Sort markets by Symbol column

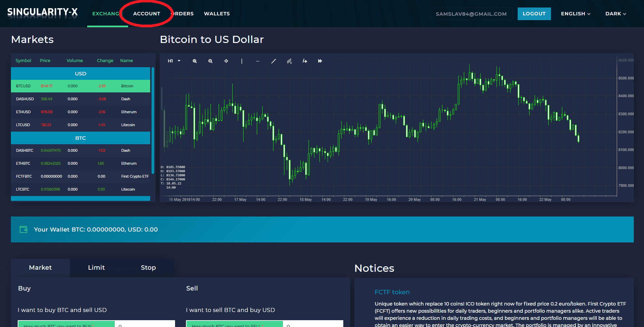click(23, 60)
